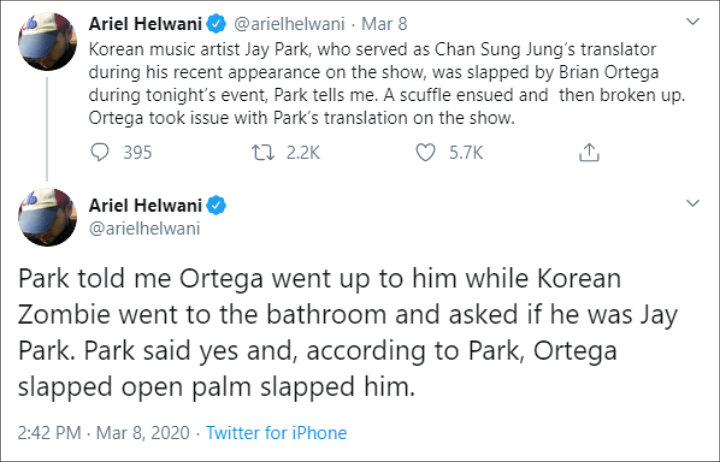
Task: Click verified badge on second tweet
Action: click(217, 206)
